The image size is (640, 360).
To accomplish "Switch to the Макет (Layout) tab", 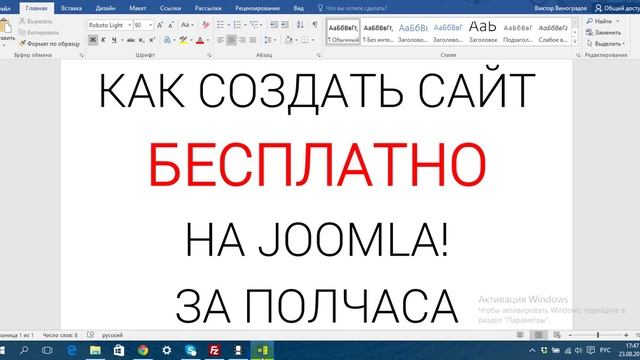I will pos(138,8).
